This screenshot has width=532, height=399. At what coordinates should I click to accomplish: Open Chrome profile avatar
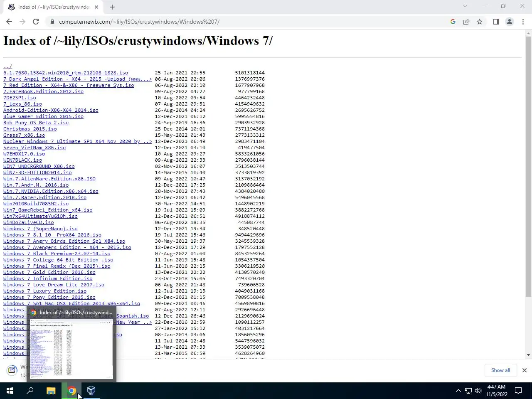509,22
